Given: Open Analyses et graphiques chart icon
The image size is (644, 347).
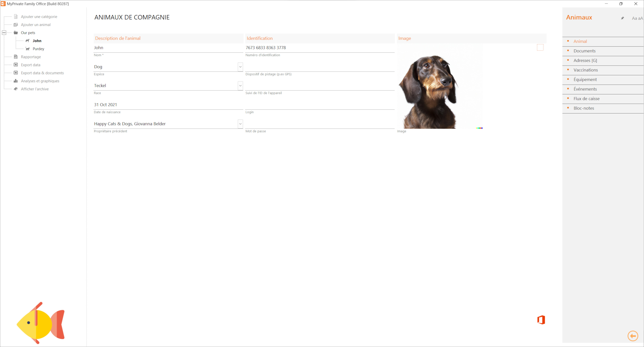Looking at the screenshot, I should coord(15,81).
